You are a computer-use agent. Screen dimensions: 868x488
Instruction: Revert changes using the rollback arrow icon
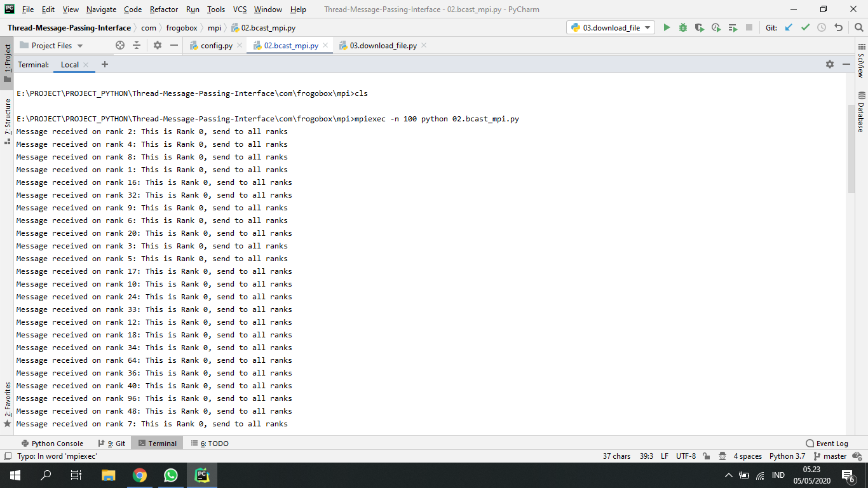coord(838,27)
